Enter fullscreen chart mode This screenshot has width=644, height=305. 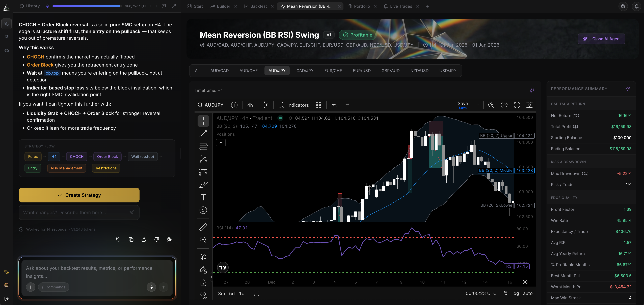(517, 105)
